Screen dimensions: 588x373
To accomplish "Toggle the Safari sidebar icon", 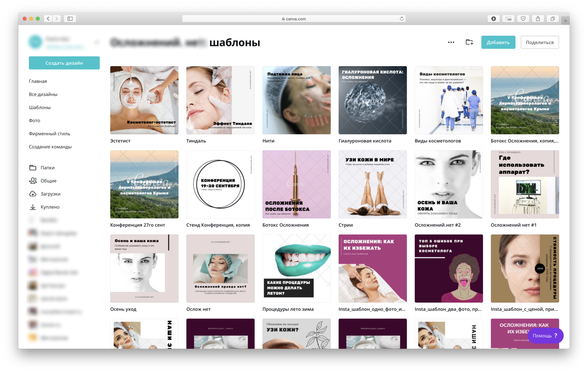I will [70, 19].
